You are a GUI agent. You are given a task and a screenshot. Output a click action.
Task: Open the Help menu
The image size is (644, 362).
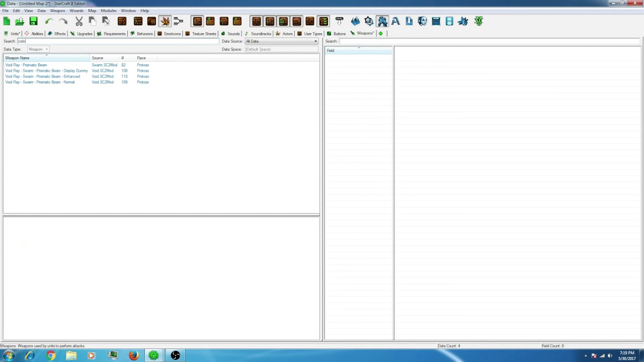[x=144, y=11]
